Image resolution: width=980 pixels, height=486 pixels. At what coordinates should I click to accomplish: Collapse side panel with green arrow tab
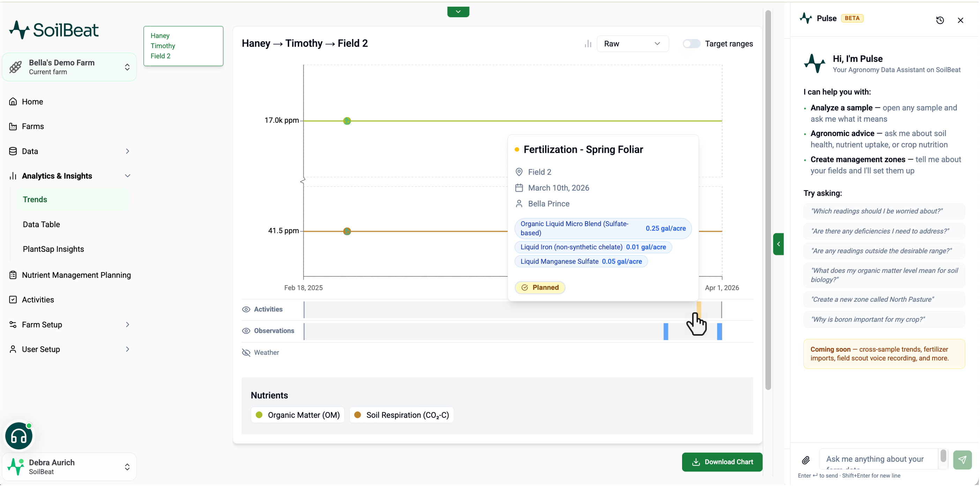coord(778,244)
